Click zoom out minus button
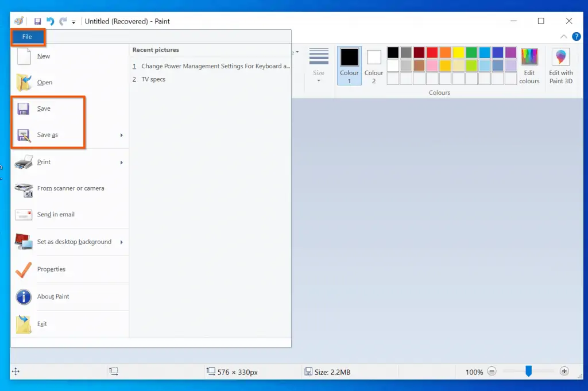 (x=492, y=371)
